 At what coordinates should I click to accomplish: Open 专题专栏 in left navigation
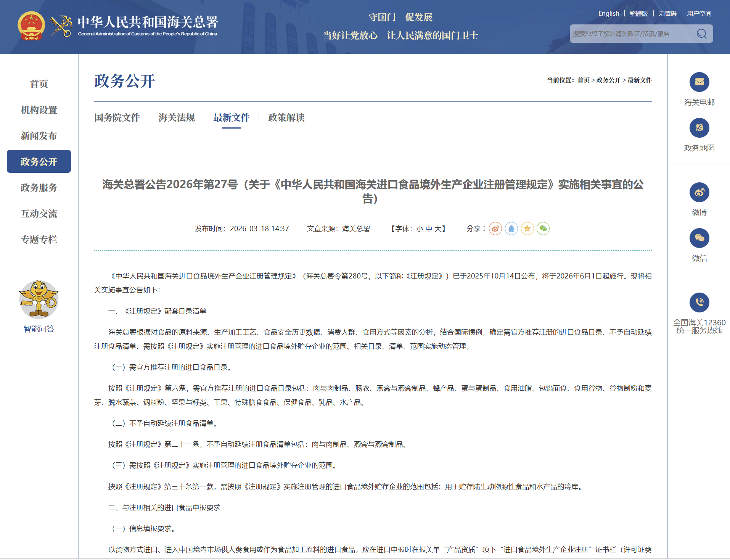39,240
